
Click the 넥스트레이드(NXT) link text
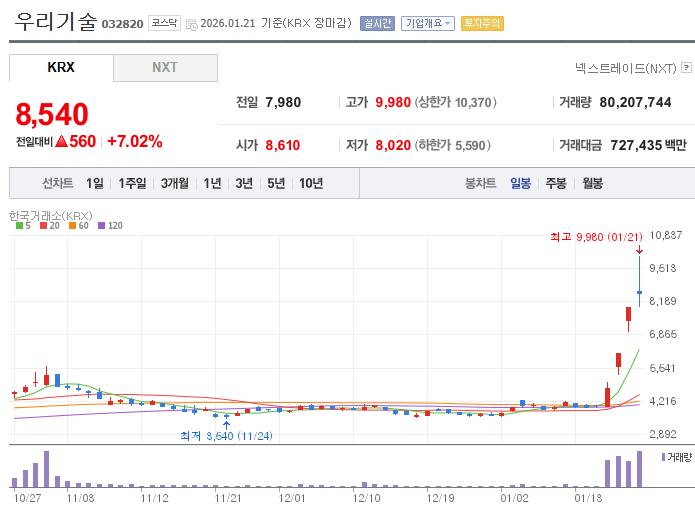(x=625, y=68)
